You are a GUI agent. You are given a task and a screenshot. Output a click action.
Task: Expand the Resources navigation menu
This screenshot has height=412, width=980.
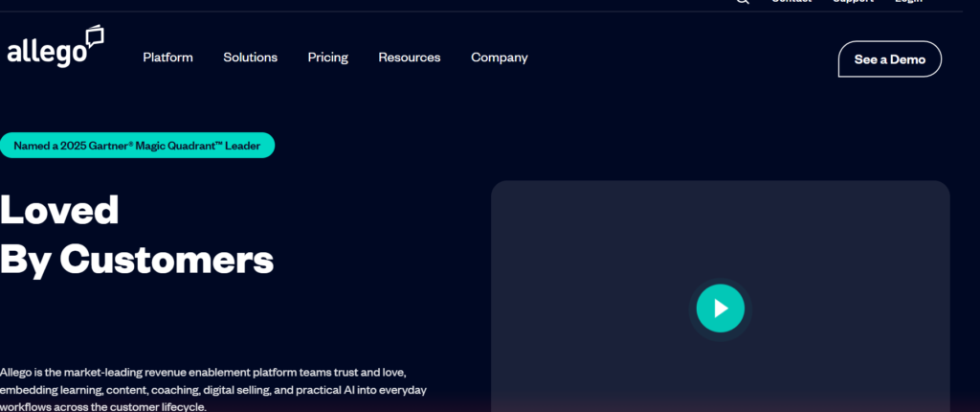click(409, 57)
